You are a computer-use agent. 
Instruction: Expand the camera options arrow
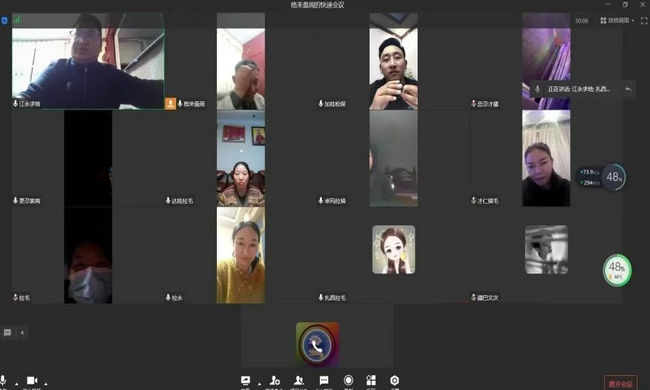point(46,384)
